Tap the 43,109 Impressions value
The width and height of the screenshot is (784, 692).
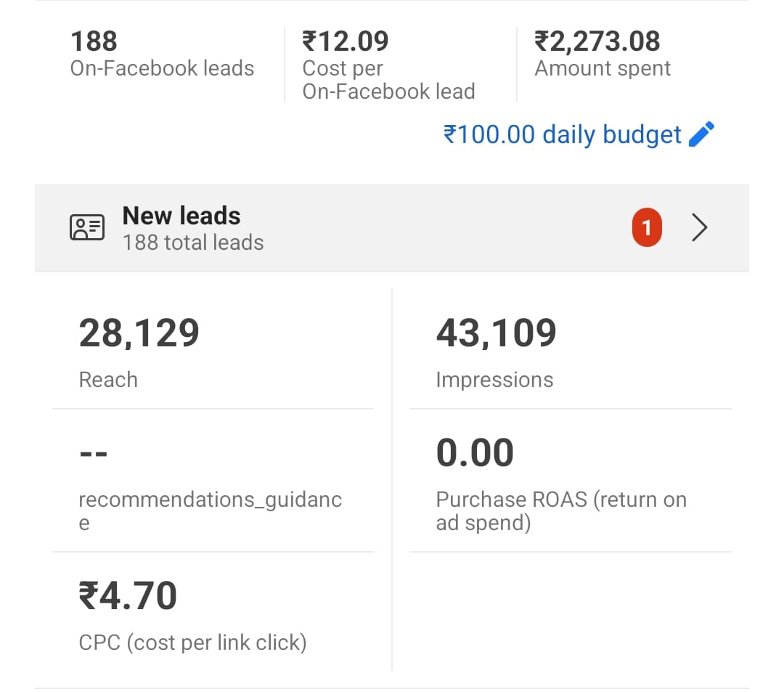coord(496,333)
